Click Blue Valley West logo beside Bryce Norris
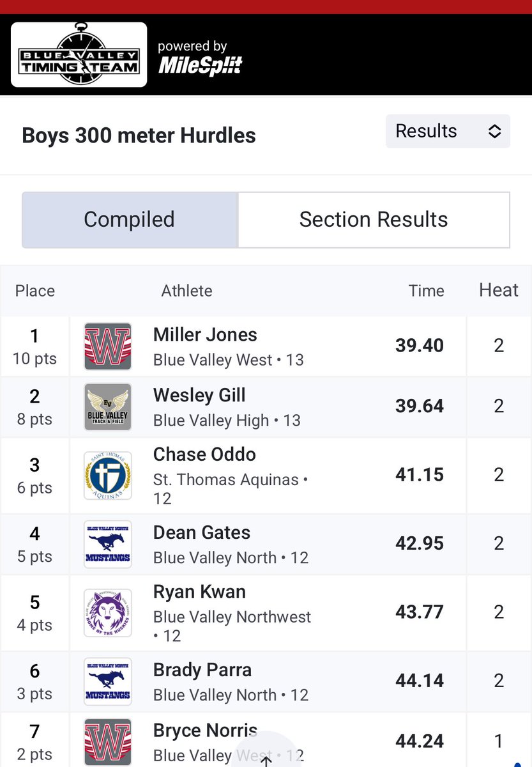Screen dimensions: 532x767 click(108, 742)
